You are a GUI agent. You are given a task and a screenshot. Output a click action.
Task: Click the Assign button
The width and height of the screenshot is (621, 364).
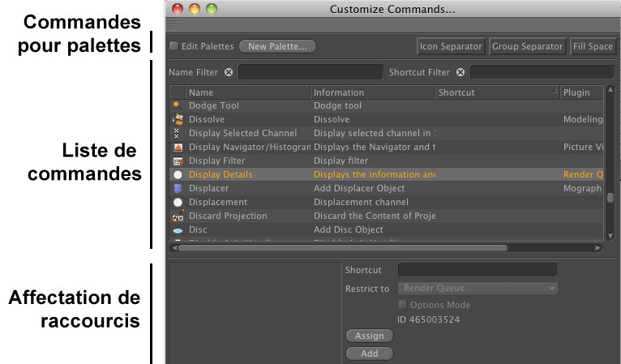[x=369, y=336]
